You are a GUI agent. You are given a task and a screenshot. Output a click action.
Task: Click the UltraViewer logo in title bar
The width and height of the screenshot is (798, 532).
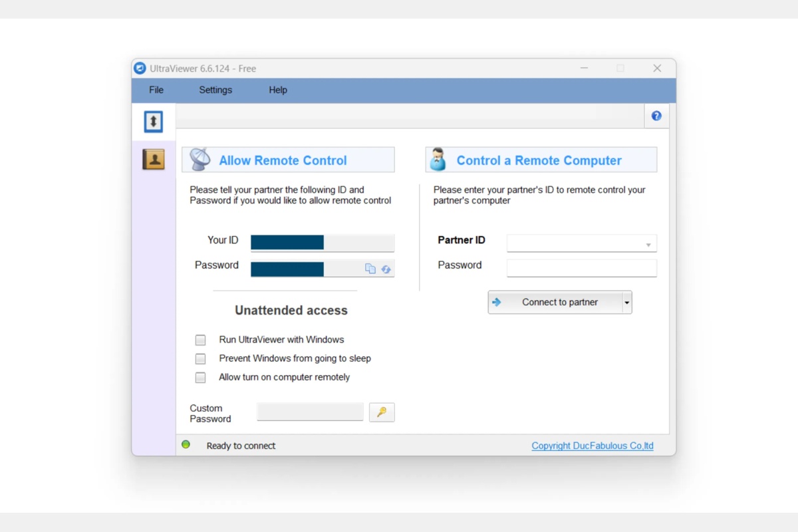pyautogui.click(x=140, y=68)
